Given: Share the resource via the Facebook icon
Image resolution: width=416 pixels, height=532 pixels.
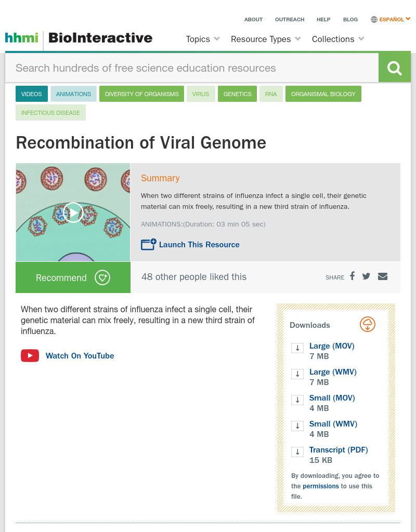Looking at the screenshot, I should click(352, 276).
